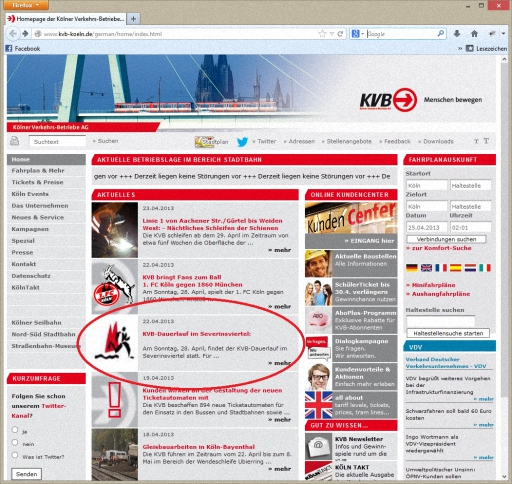
Task: Click the 'Verbindungen suchen' button
Action: click(446, 239)
